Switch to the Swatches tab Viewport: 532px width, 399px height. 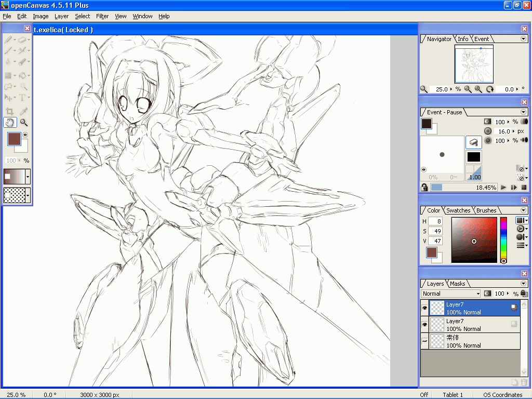[458, 210]
